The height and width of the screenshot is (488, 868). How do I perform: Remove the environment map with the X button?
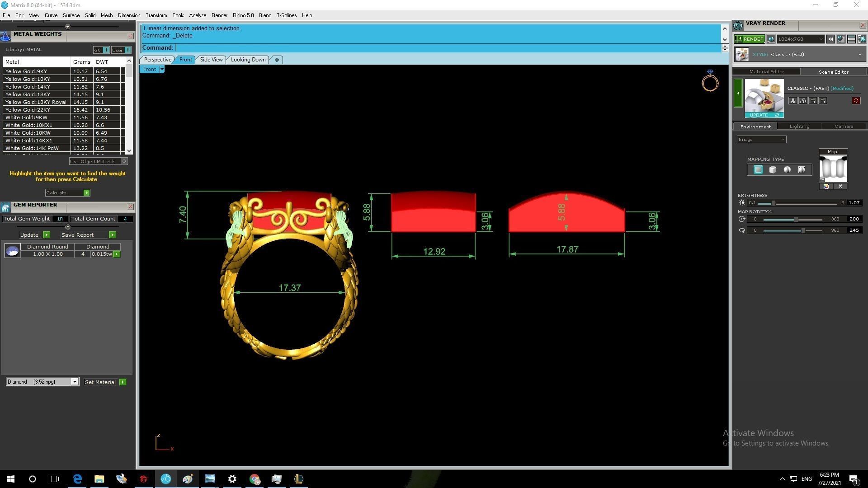(840, 187)
